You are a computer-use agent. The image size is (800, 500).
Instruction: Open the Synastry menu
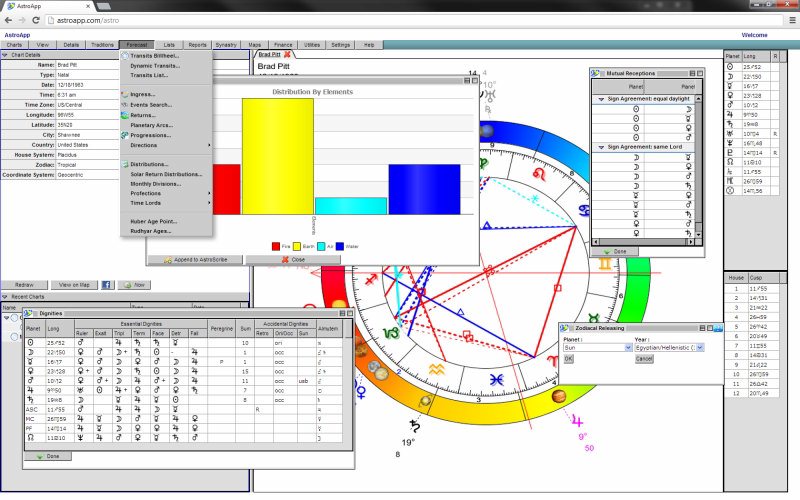(x=226, y=45)
